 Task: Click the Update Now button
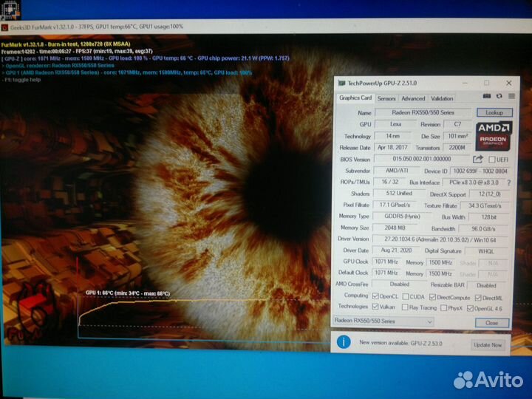(488, 345)
